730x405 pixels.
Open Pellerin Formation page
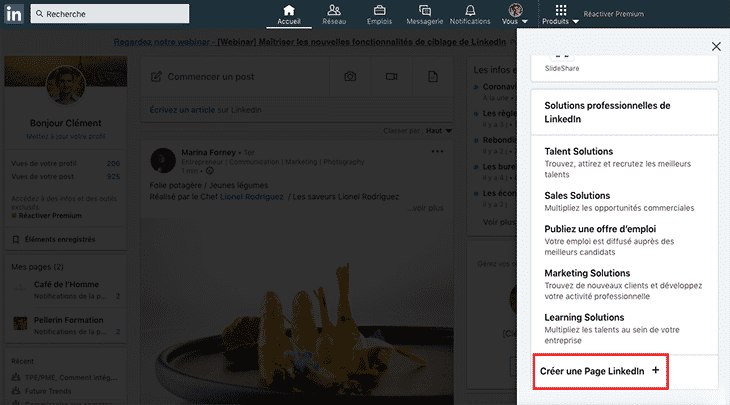(68, 320)
